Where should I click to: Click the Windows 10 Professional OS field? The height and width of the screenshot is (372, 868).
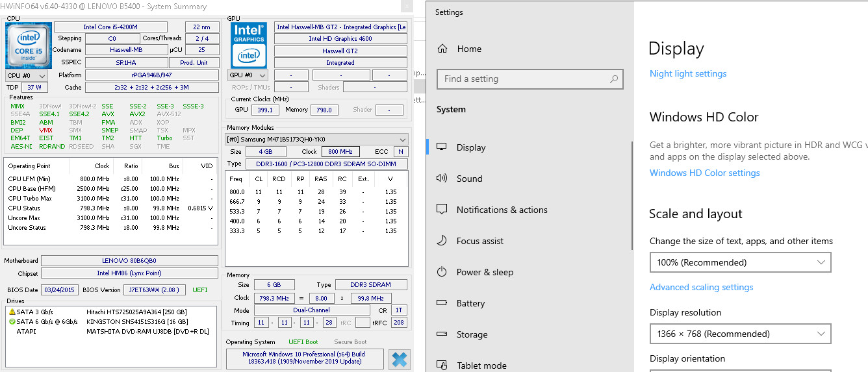pos(304,359)
